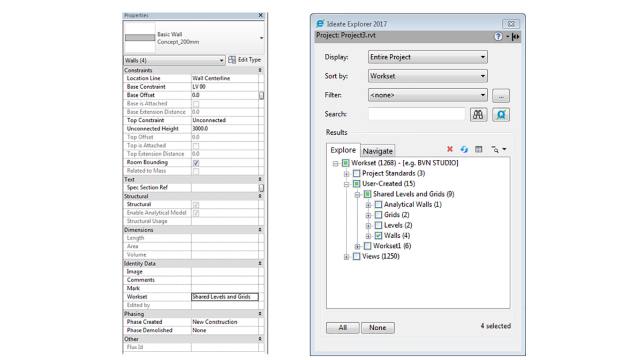Click in the Search input field
The width and height of the screenshot is (640, 360).
pos(416,114)
